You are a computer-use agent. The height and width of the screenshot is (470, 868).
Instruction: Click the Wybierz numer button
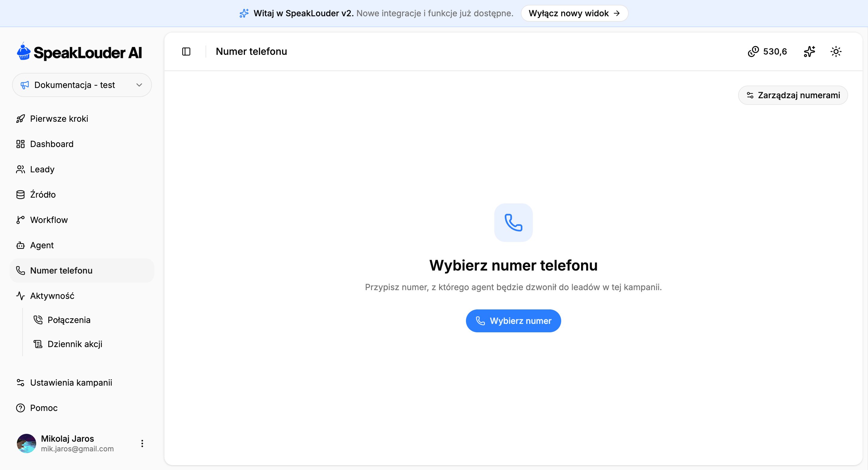click(513, 321)
